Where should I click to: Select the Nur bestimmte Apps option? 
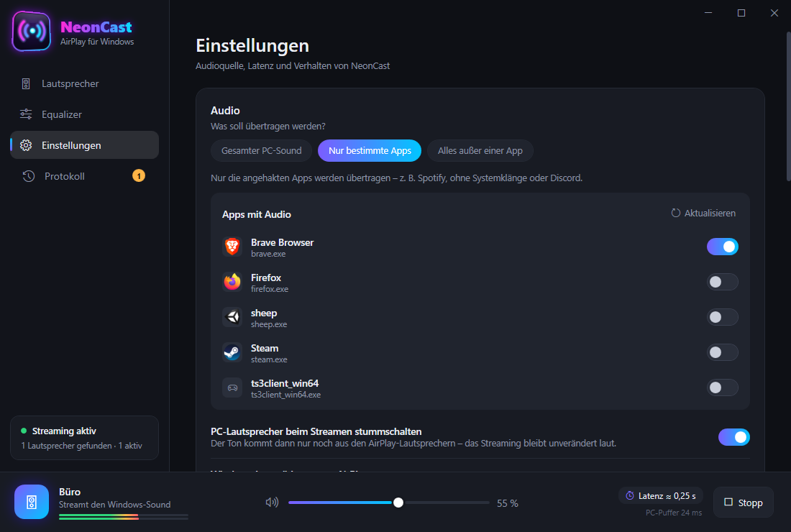[x=370, y=151]
